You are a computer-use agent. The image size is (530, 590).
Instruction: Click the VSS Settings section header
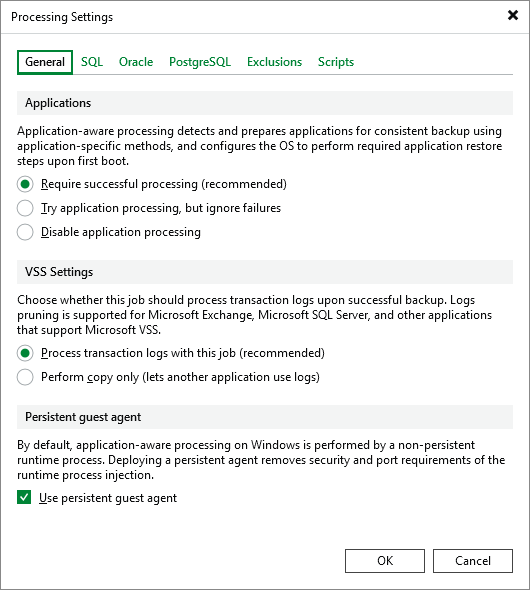pyautogui.click(x=265, y=272)
